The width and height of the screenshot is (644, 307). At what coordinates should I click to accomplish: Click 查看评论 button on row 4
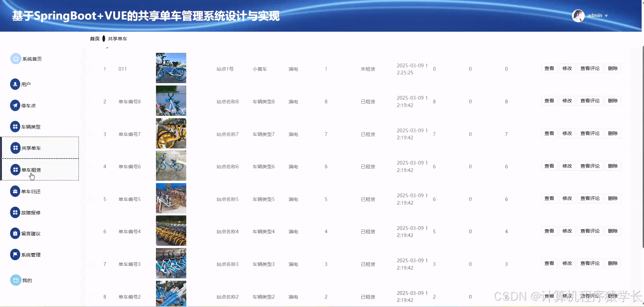(590, 166)
